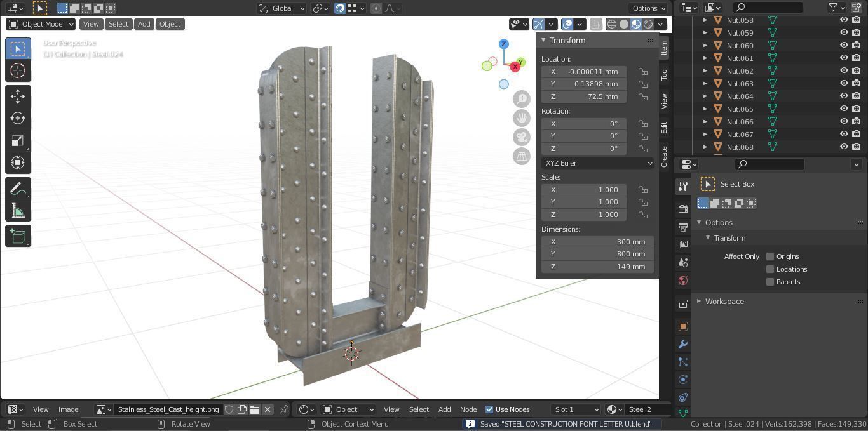Click the Location Z value field
Screen dimensions: 868x431
click(584, 96)
